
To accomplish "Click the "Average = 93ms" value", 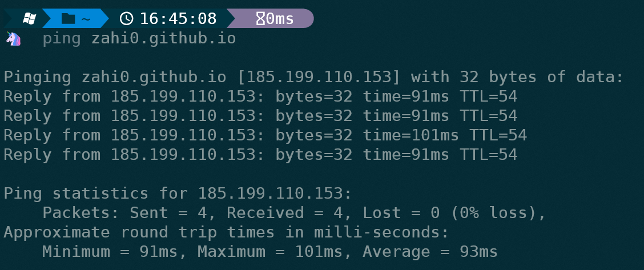I will coord(430,252).
